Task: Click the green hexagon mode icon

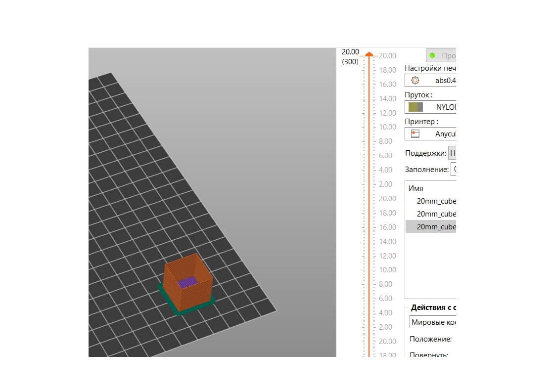Action: (x=432, y=55)
